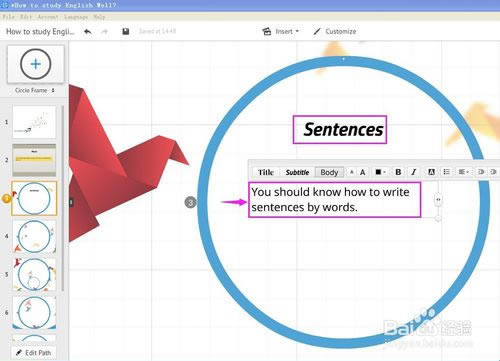Save the prezi with the floppy disk icon
This screenshot has width=500, height=361.
click(126, 31)
